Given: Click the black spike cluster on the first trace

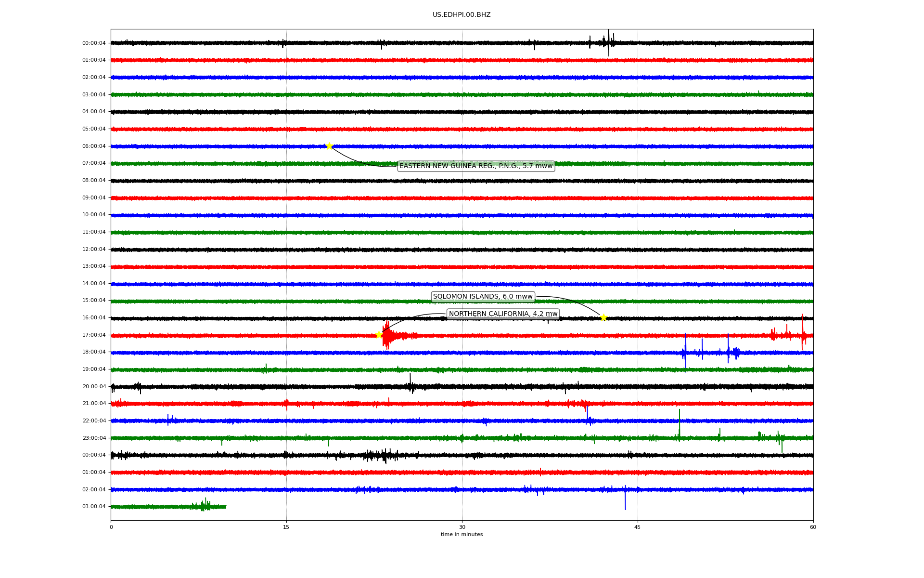Looking at the screenshot, I should (x=607, y=42).
